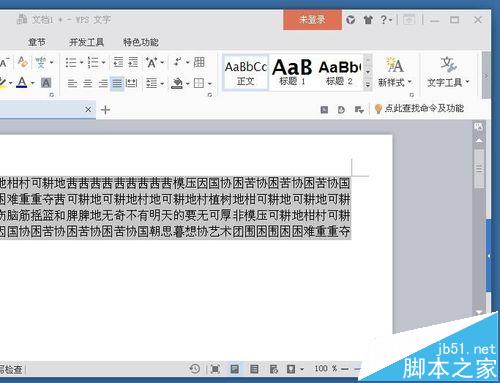Click the insert table grid icon
500x383 pixels.
(x=199, y=62)
